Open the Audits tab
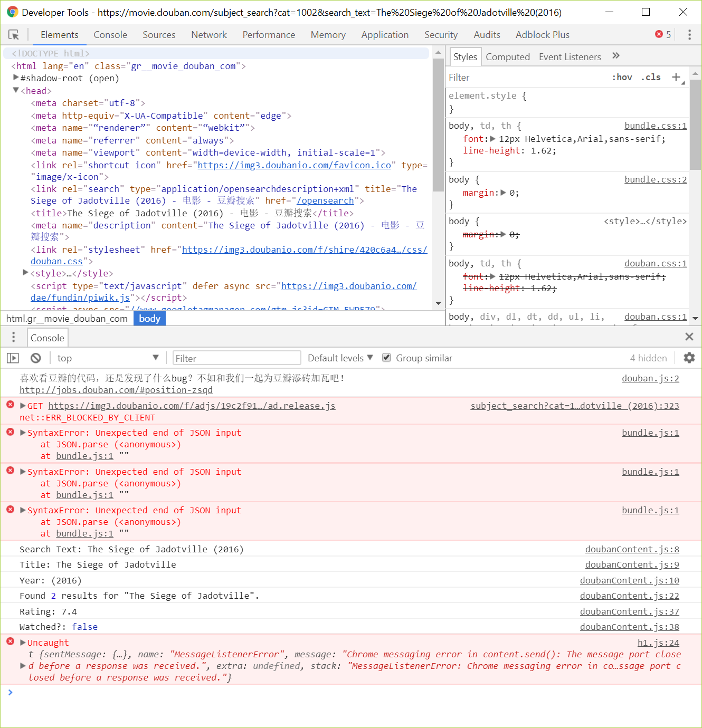The height and width of the screenshot is (728, 702). coord(487,35)
